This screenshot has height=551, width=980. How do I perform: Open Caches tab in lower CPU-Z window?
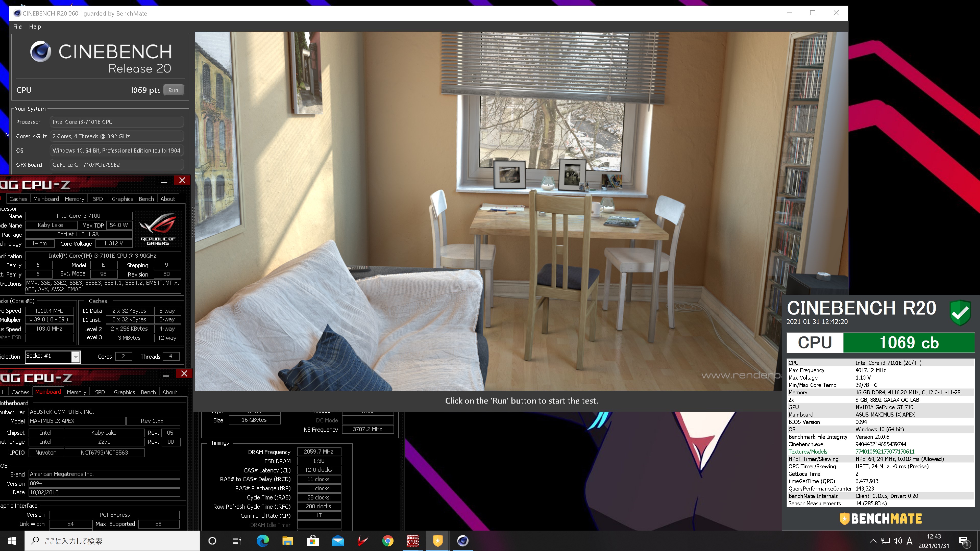click(x=20, y=392)
